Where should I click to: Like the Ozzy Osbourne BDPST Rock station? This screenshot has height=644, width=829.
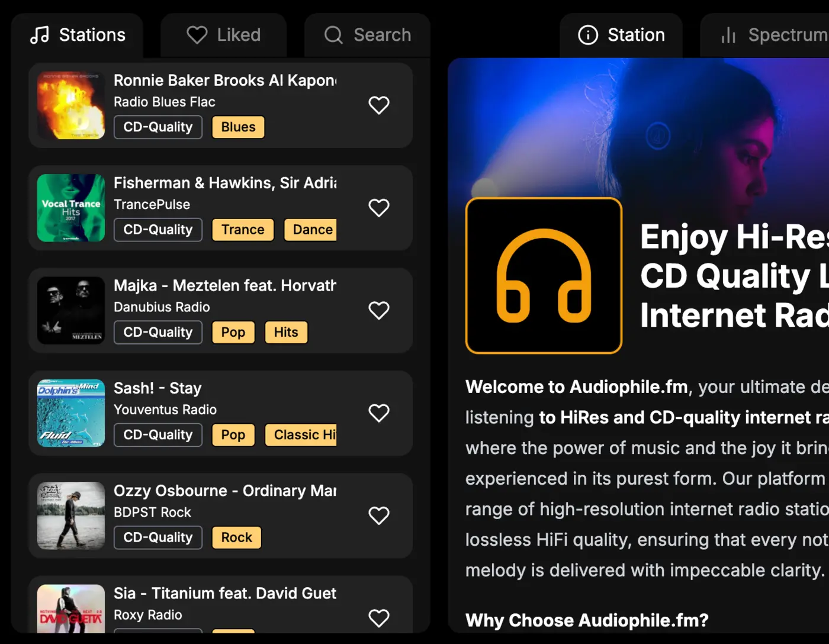(379, 516)
